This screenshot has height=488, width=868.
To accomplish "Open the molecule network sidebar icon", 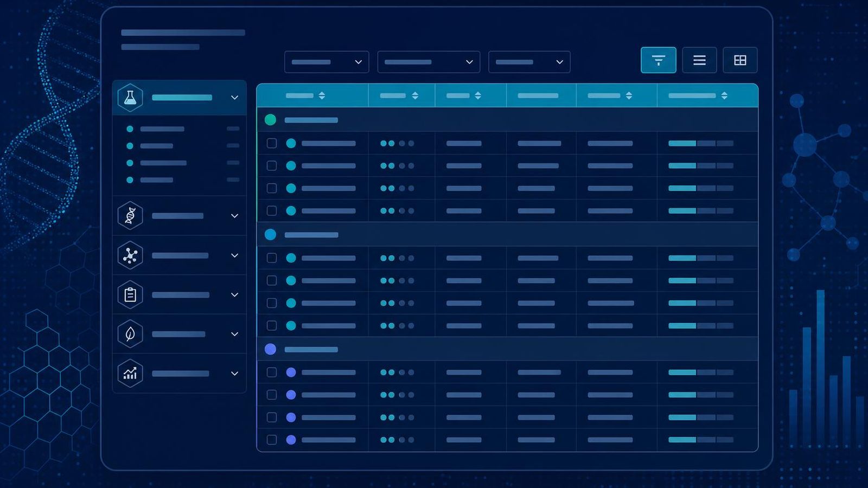I will tap(130, 255).
